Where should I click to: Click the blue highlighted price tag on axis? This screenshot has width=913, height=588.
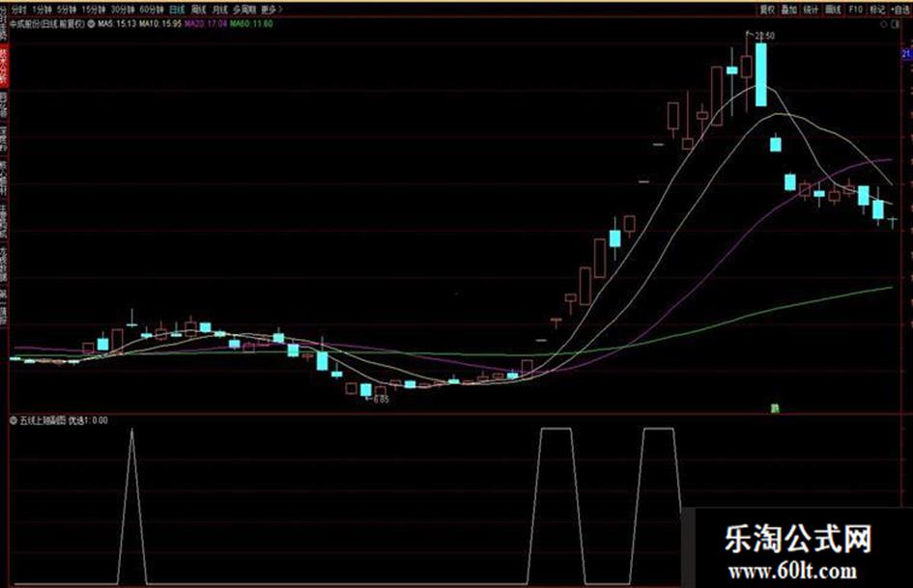(907, 53)
